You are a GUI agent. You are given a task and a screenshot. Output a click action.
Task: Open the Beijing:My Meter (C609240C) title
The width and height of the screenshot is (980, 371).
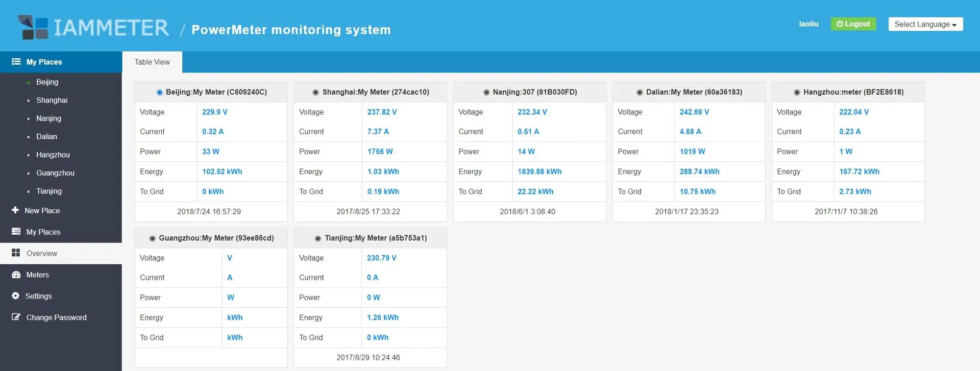tap(216, 92)
